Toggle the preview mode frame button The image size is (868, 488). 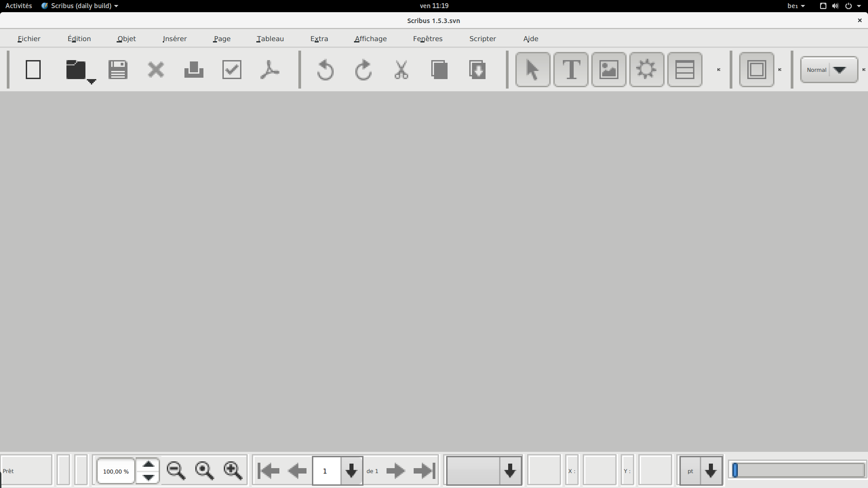756,70
